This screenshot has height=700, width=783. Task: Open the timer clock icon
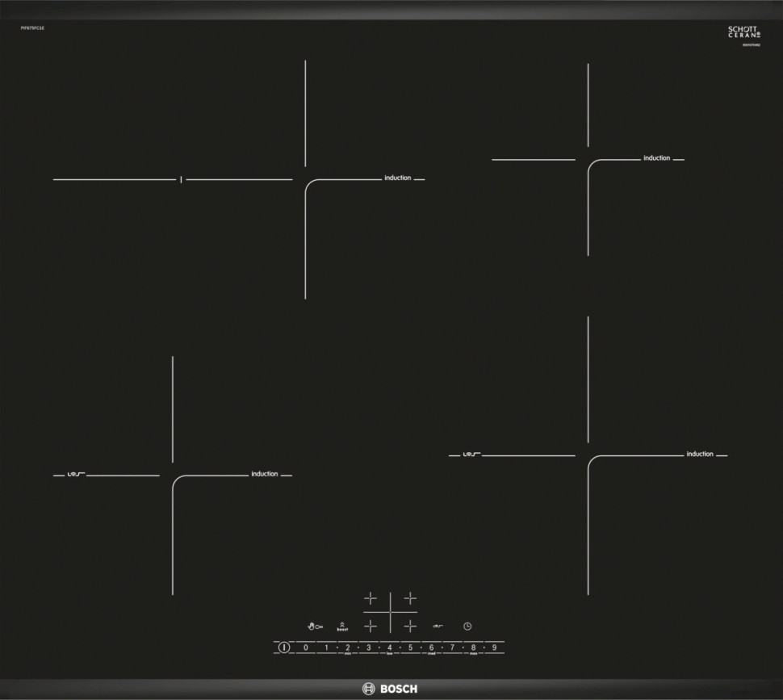[467, 627]
